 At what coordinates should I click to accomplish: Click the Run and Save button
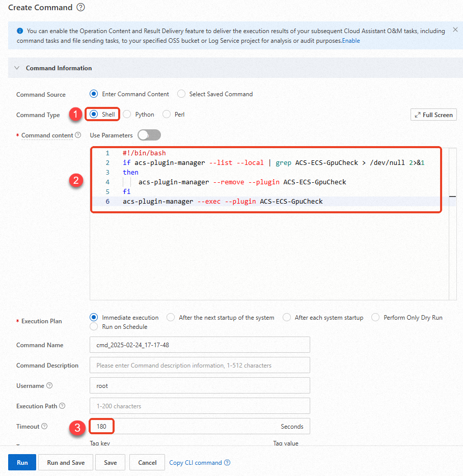tap(66, 462)
